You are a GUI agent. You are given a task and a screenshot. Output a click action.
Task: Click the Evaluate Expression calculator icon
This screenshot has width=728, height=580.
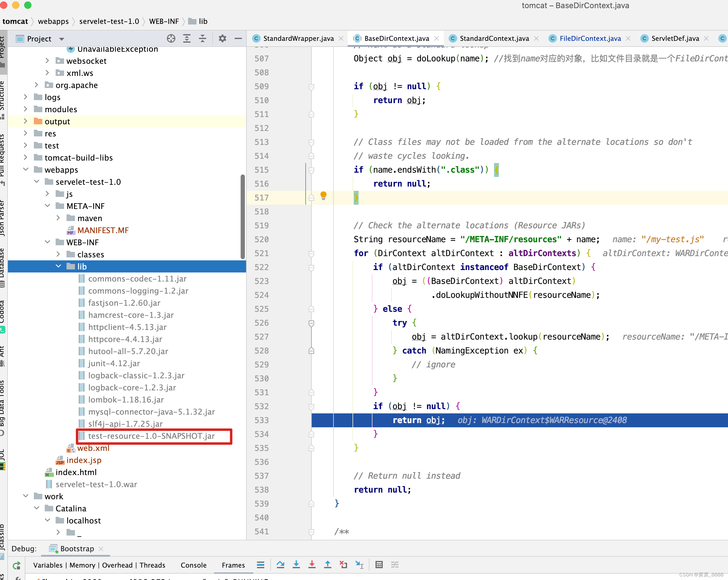379,565
